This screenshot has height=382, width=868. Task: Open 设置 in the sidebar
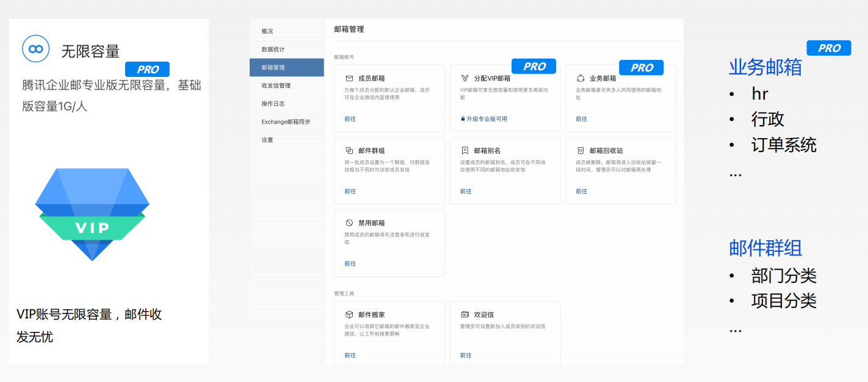coord(267,140)
